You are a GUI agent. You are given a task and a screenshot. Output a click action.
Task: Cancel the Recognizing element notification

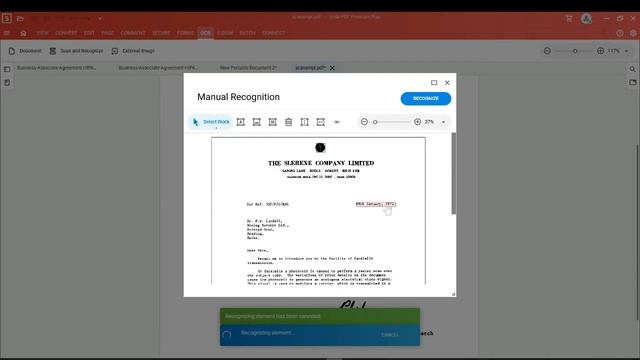coord(390,335)
